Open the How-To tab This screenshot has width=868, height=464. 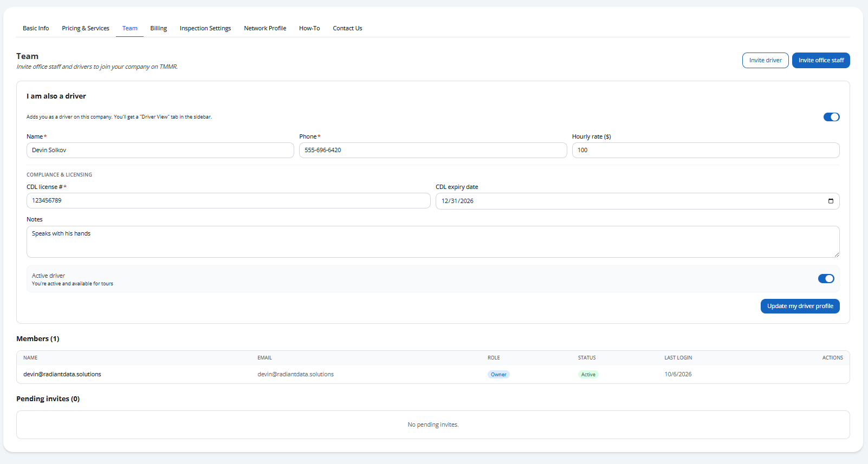pyautogui.click(x=309, y=28)
